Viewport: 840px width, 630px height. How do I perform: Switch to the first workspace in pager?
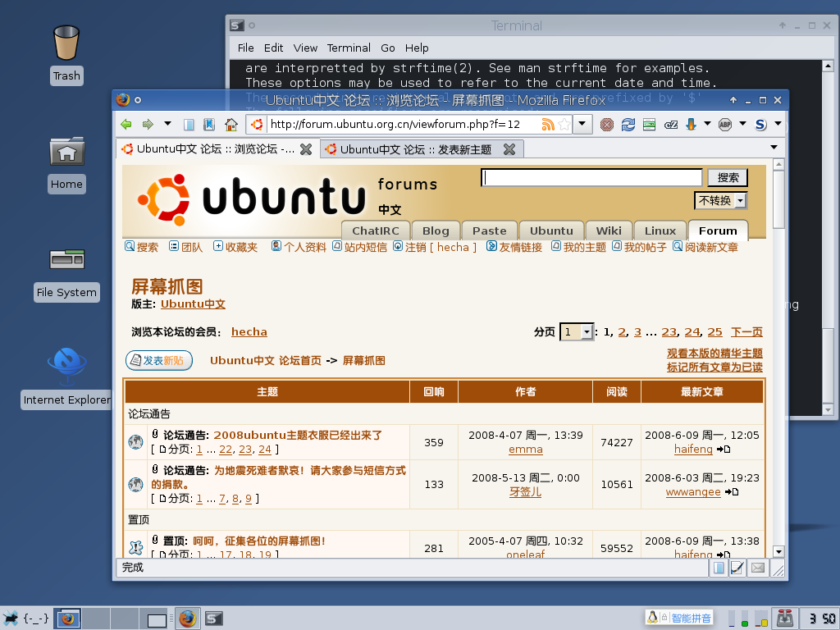[68, 619]
